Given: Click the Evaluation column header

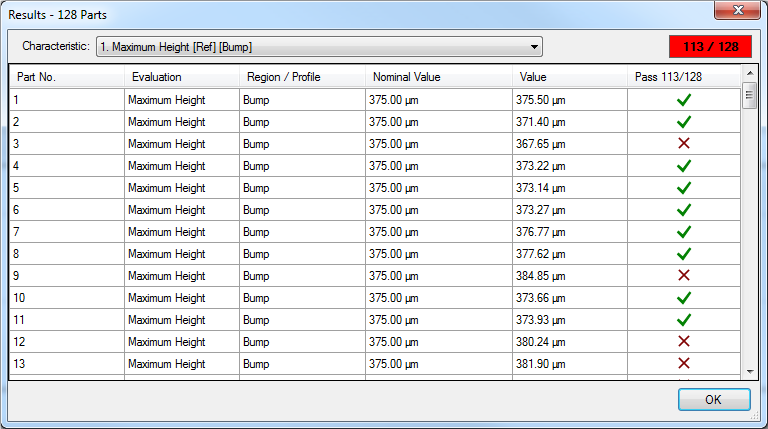Looking at the screenshot, I should click(x=180, y=77).
